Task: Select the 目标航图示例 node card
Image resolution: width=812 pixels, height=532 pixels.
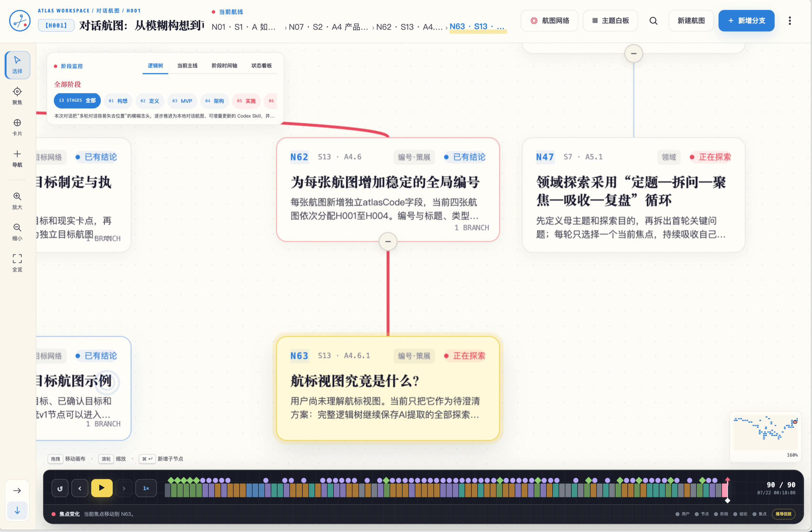Action: pyautogui.click(x=83, y=388)
